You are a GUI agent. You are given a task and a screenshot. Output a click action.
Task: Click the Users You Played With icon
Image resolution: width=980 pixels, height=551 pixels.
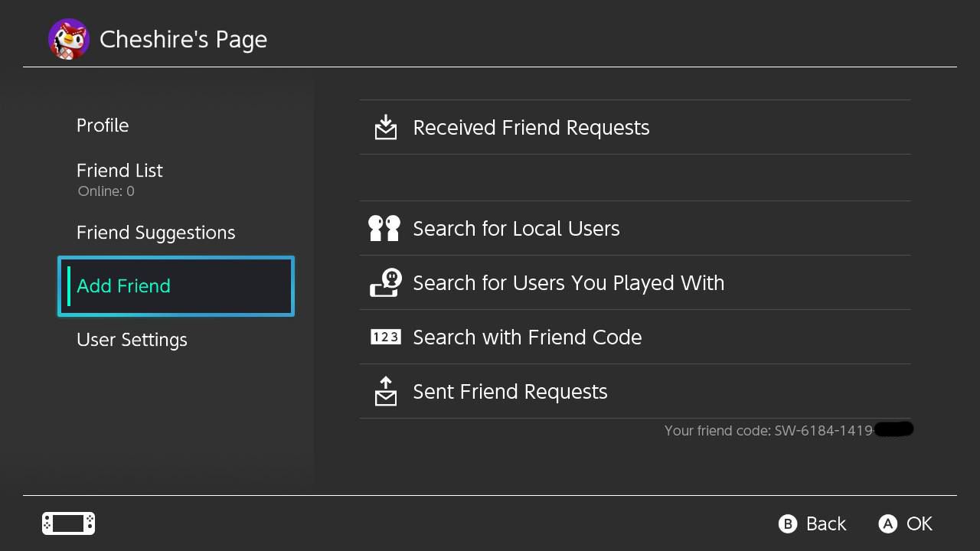tap(386, 282)
